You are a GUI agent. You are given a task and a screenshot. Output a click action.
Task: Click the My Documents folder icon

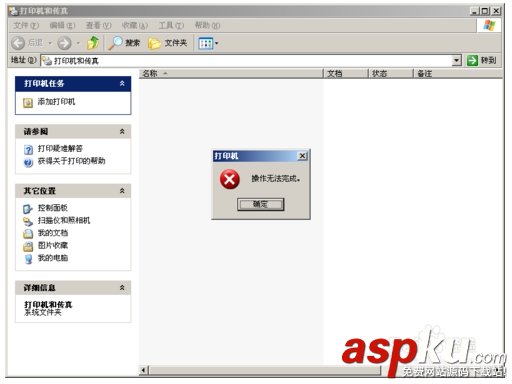click(x=28, y=234)
